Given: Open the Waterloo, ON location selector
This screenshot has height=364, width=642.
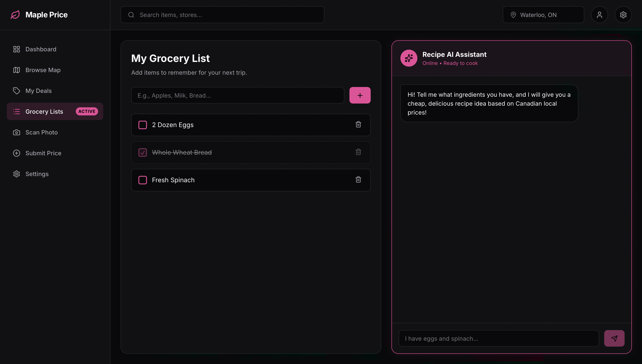Looking at the screenshot, I should tap(543, 15).
